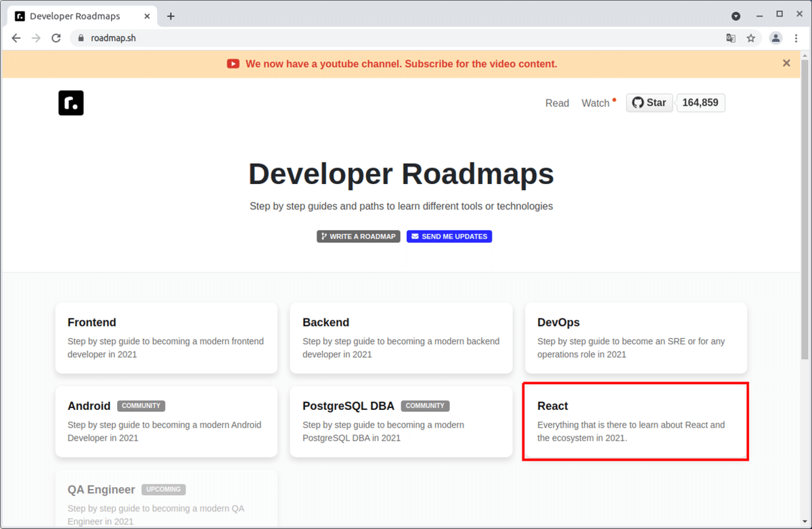This screenshot has height=529, width=812.
Task: Click the 164,859 star count link
Action: pos(700,102)
